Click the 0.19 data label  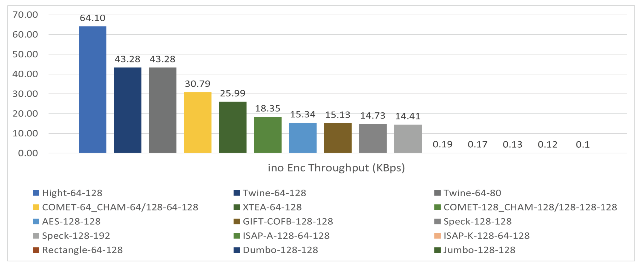point(443,144)
